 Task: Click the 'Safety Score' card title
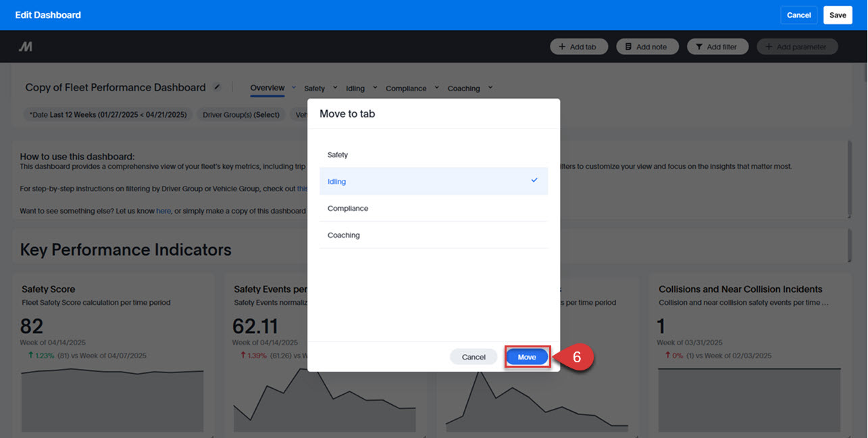click(49, 289)
